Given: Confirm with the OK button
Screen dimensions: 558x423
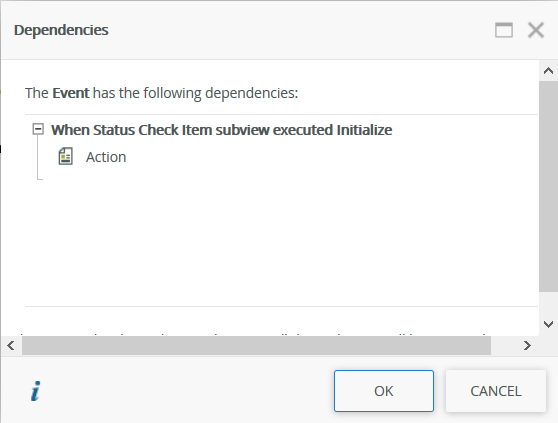Looking at the screenshot, I should coord(384,391).
